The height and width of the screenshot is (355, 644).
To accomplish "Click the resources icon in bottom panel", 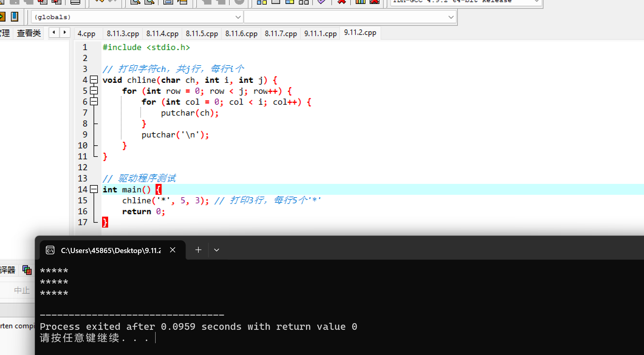I will (x=27, y=270).
